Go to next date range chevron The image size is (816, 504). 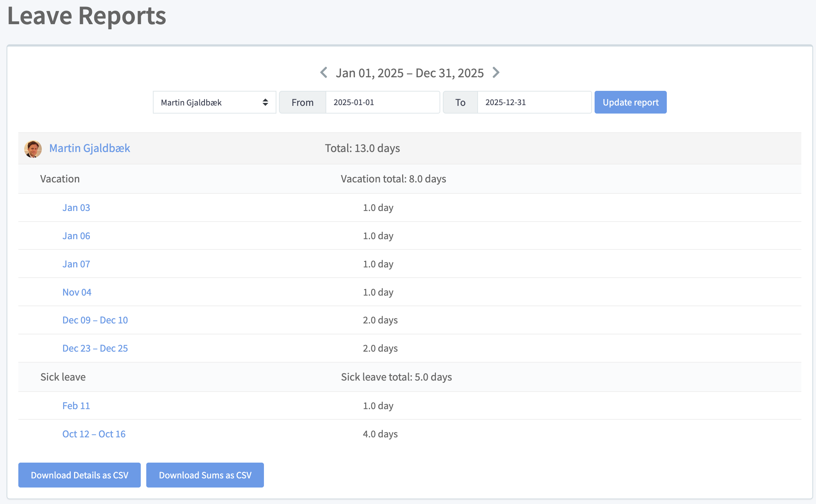coord(496,73)
